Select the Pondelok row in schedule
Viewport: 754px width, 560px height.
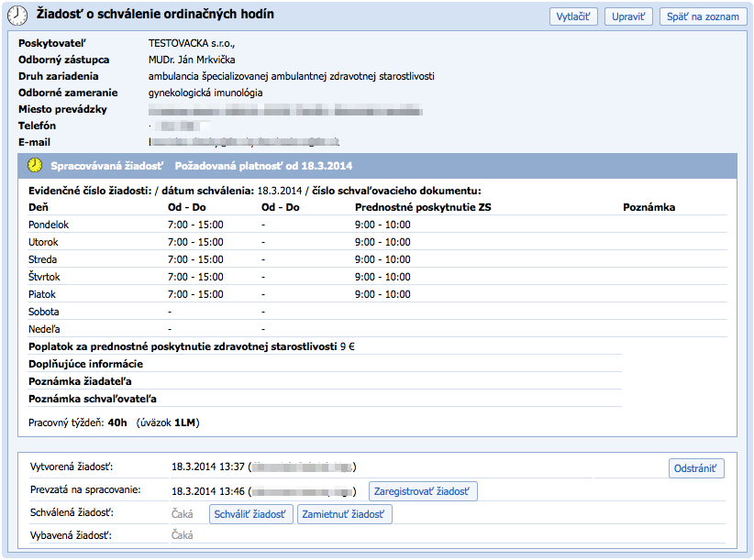[49, 225]
